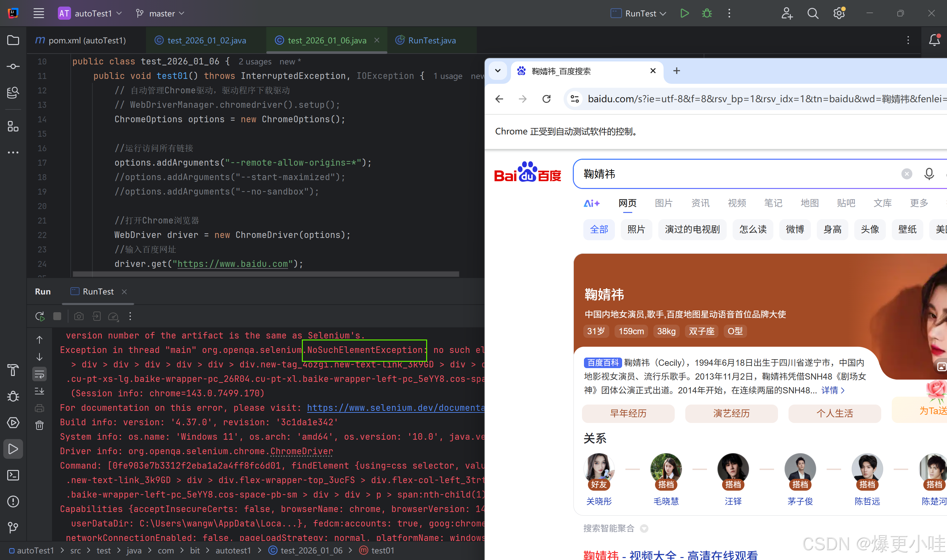Clear the run console with trash icon
The image size is (947, 560).
[x=40, y=426]
